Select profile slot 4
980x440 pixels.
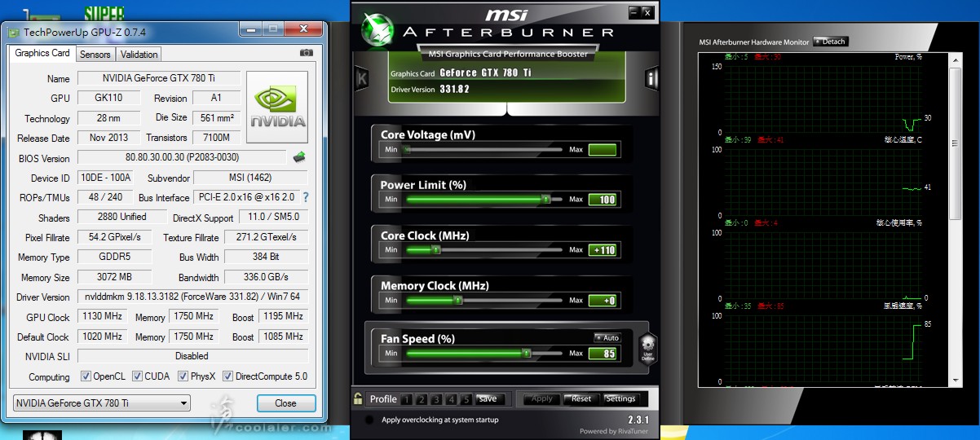[452, 399]
